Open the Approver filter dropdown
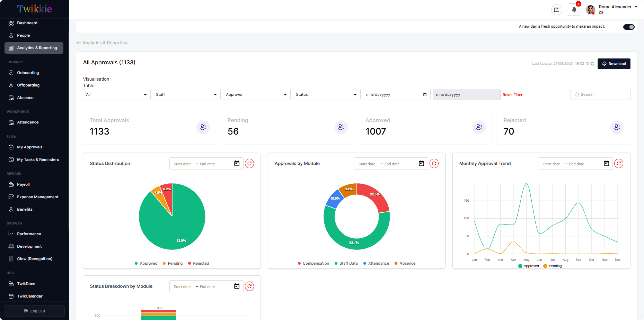The image size is (644, 320). point(257,94)
